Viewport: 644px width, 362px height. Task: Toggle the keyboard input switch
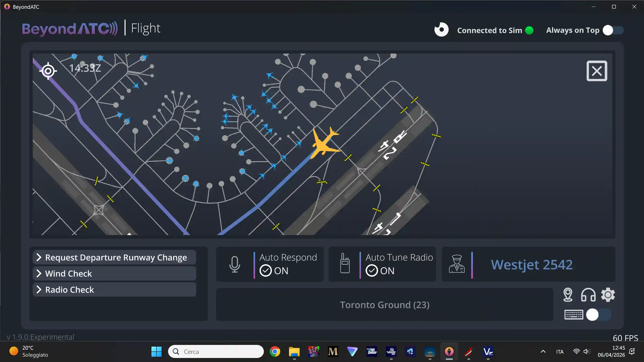(598, 315)
